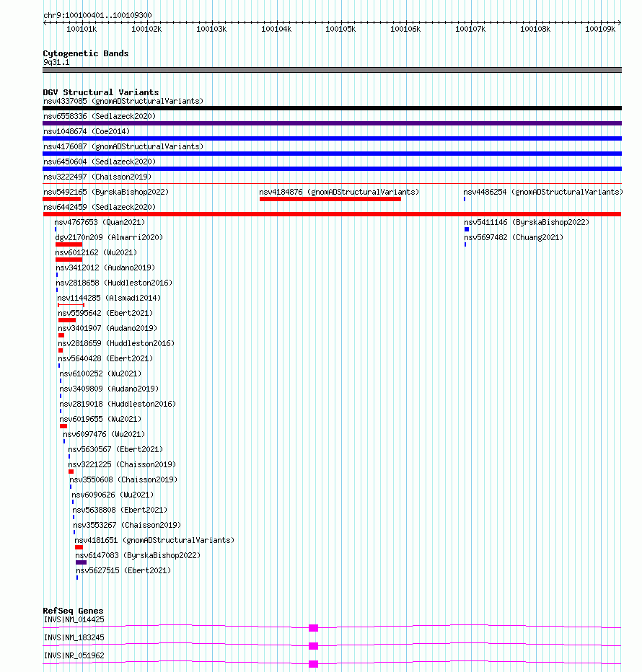Select nsv3221225 (Chaisson2019) label
The image size is (642, 672).
coord(122,464)
